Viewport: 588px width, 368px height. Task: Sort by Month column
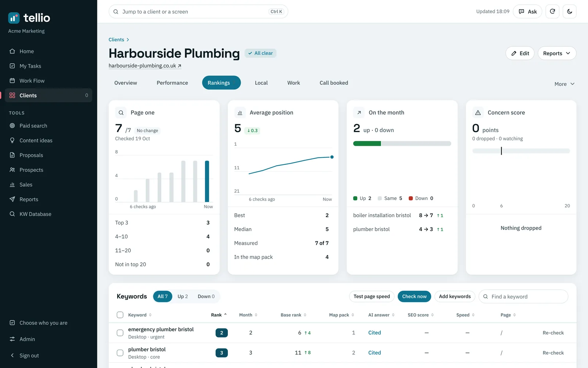click(x=248, y=315)
